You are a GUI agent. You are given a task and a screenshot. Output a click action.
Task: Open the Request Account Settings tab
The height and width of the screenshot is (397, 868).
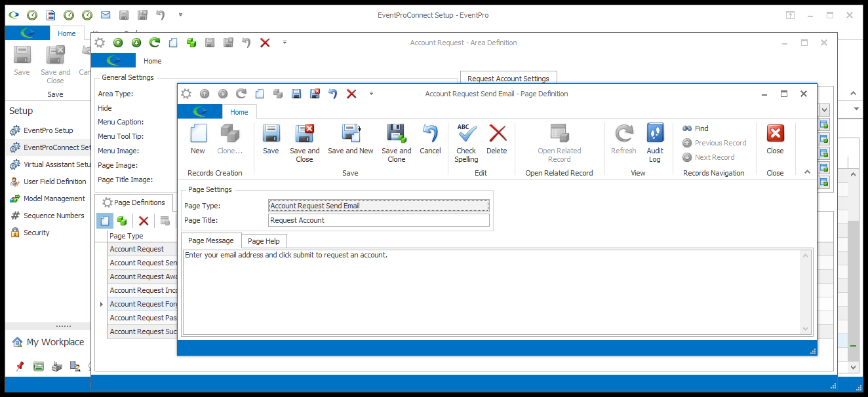508,79
